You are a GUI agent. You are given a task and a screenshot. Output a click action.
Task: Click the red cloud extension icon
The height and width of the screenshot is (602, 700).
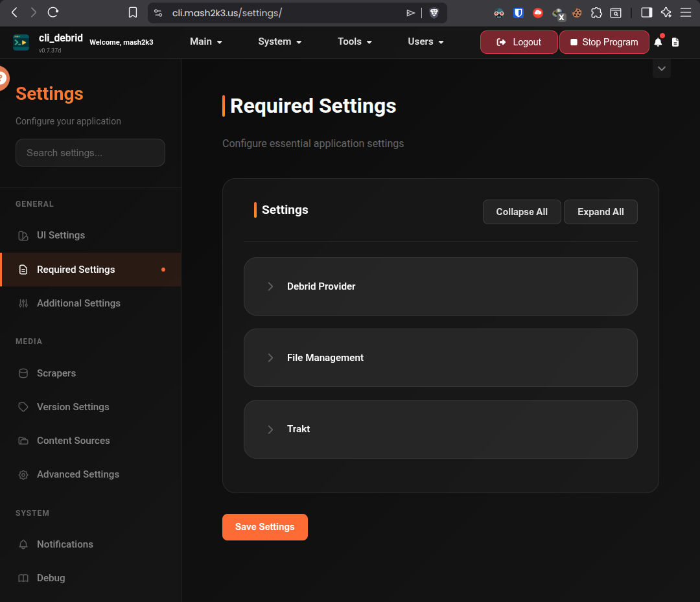538,13
